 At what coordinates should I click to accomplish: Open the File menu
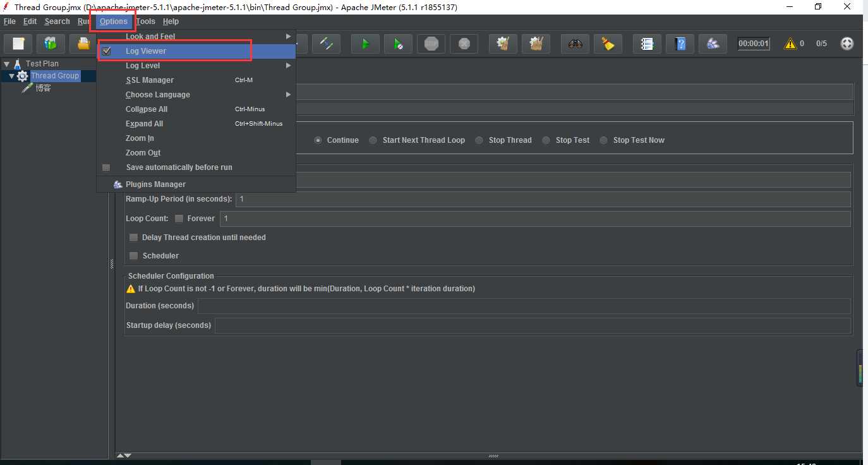point(9,21)
